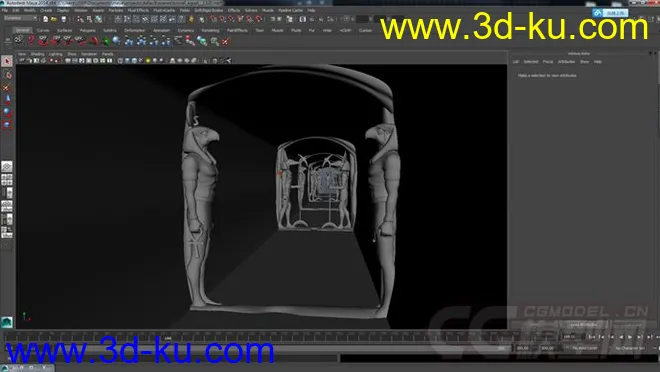Open the No Anim Layer dropdown
660x372 pixels.
[x=585, y=348]
